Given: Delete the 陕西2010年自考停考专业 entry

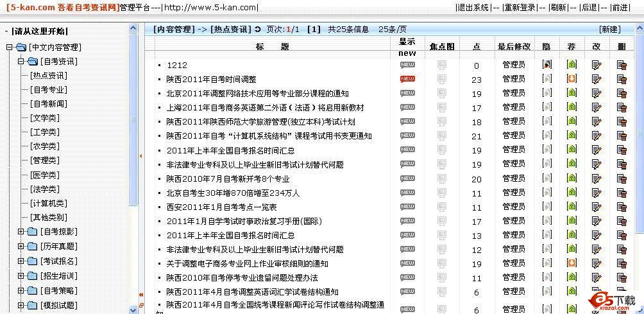Looking at the screenshot, I should coord(622,277).
